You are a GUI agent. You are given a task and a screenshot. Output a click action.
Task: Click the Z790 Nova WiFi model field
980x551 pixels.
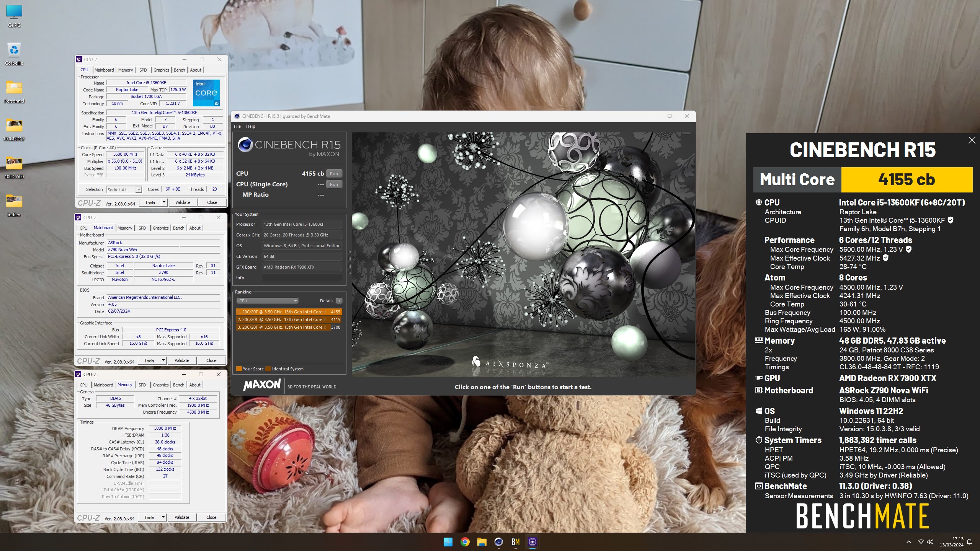[143, 249]
